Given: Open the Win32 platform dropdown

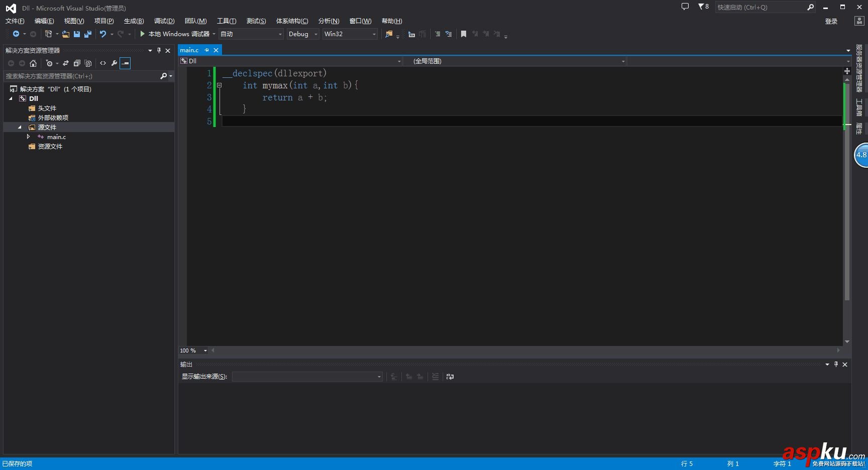Looking at the screenshot, I should click(x=349, y=34).
